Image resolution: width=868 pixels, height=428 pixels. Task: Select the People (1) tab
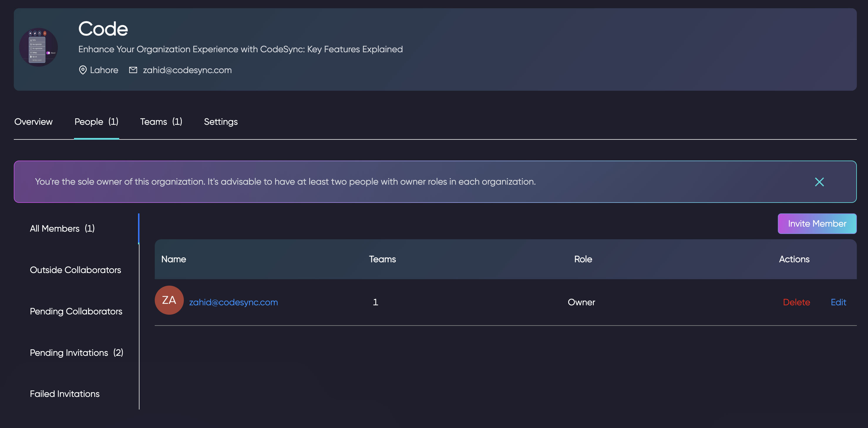[96, 122]
